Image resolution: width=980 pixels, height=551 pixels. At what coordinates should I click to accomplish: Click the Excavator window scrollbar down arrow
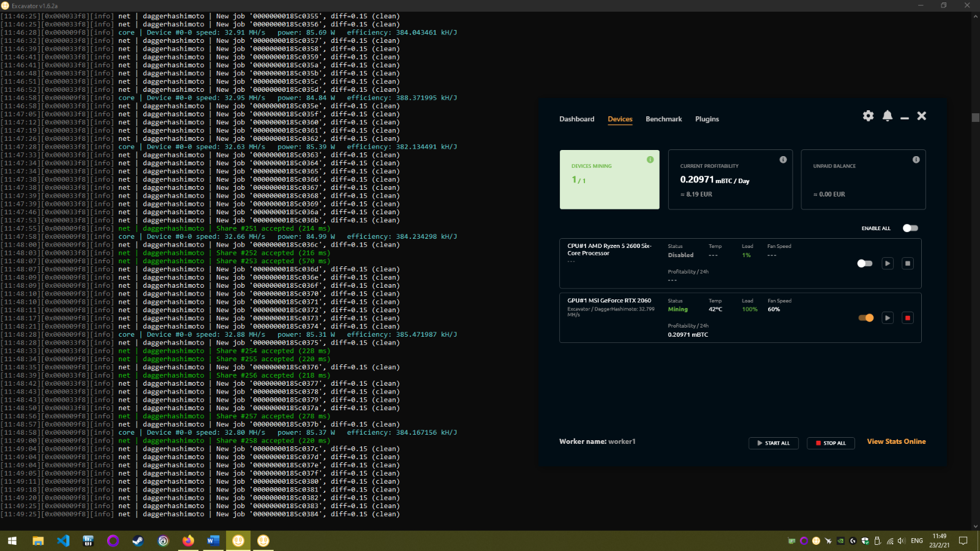pos(975,526)
